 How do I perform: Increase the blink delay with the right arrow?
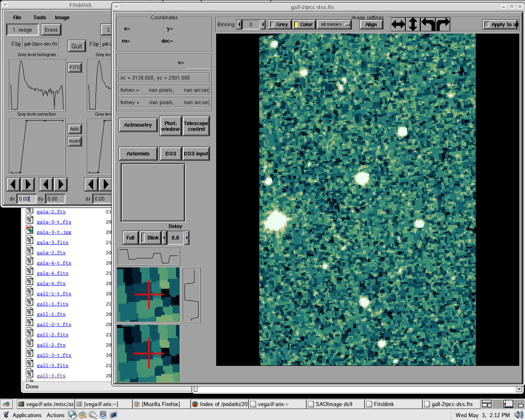click(x=187, y=238)
